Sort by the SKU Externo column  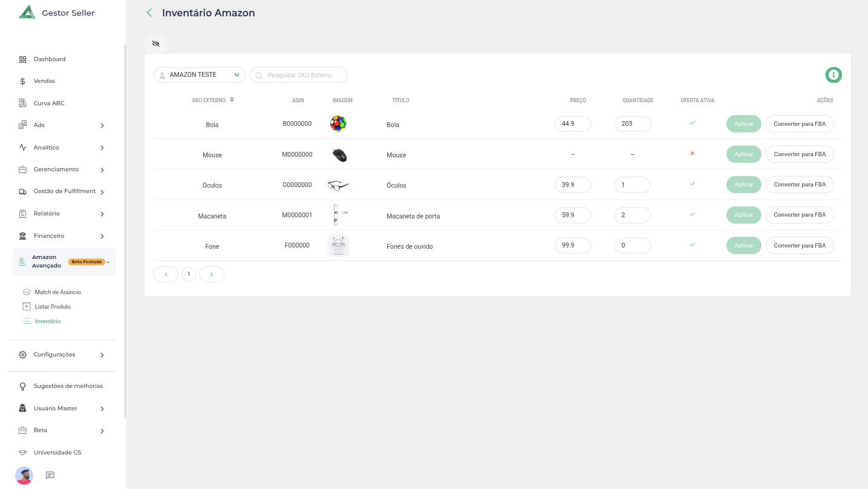coord(232,100)
